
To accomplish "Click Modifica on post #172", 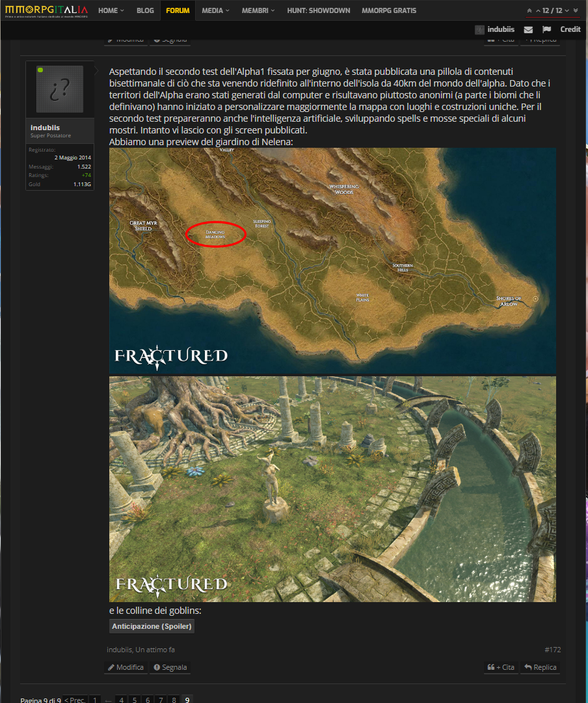I will [126, 667].
